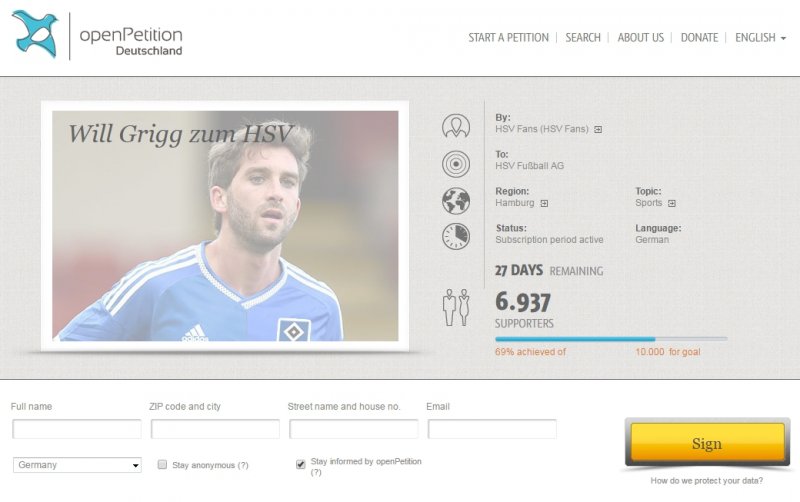Open the About Us page

[641, 38]
